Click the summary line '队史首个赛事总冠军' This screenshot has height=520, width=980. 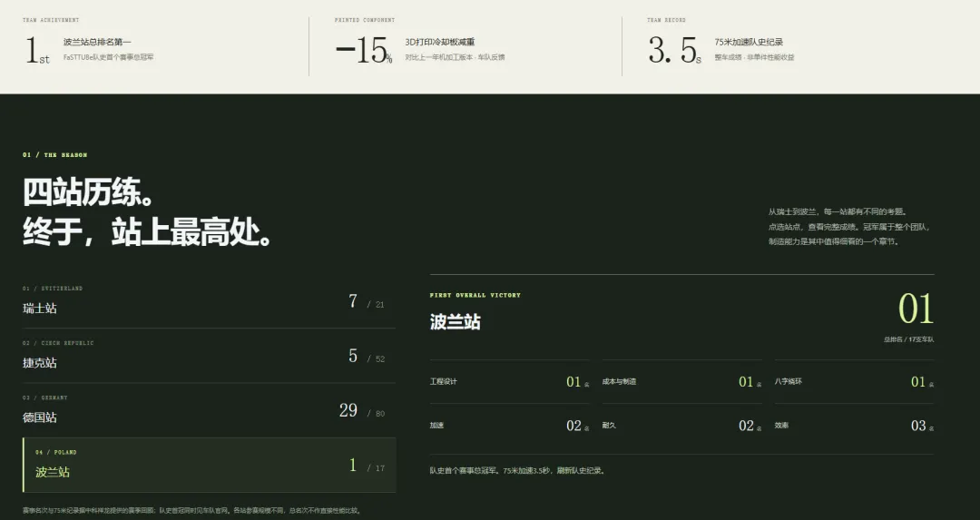[517, 471]
